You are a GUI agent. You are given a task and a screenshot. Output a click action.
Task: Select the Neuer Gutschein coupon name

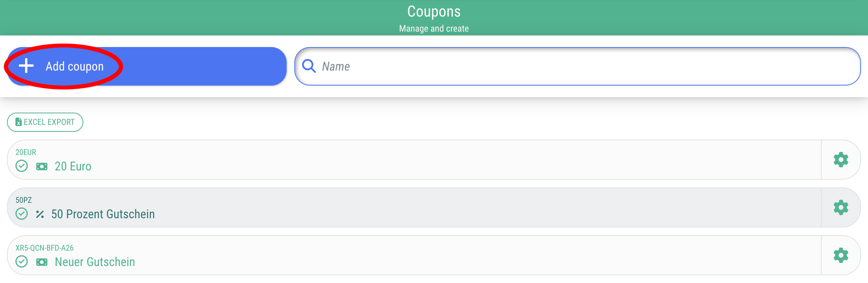[95, 262]
